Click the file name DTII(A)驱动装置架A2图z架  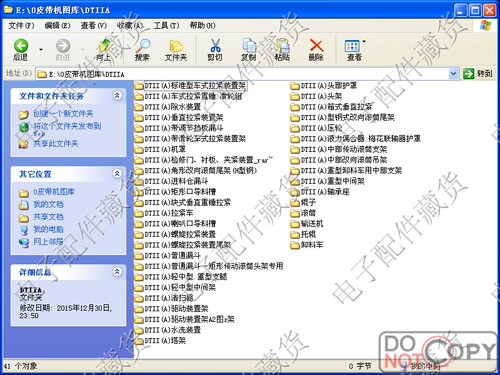(189, 319)
